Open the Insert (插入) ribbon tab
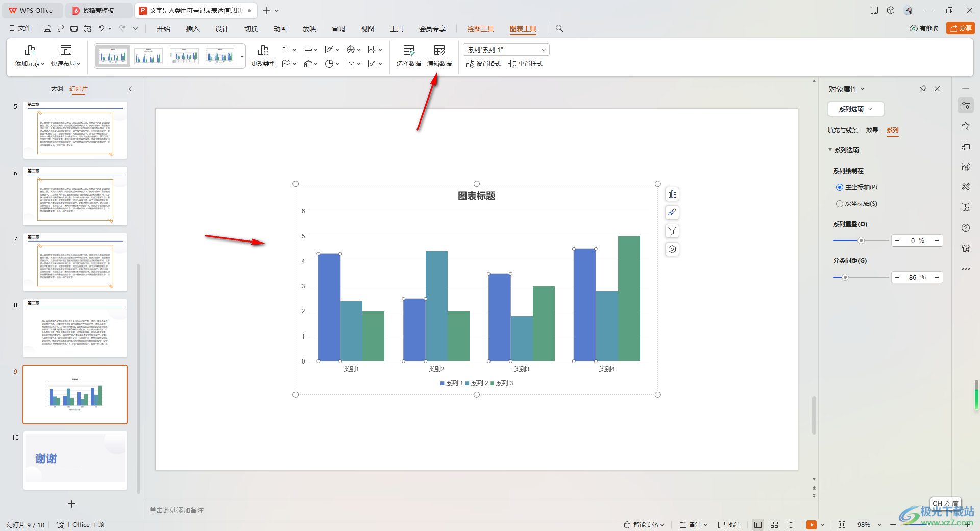This screenshot has width=980, height=531. [x=192, y=29]
